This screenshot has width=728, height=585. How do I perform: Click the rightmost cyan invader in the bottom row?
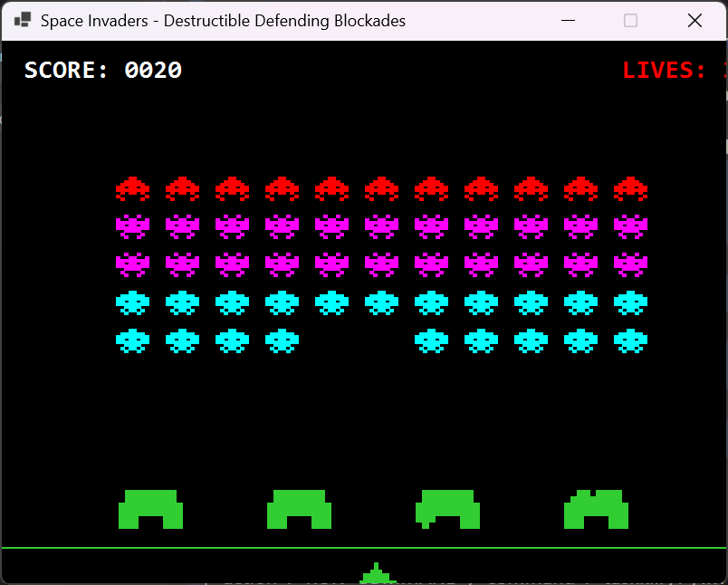(630, 340)
